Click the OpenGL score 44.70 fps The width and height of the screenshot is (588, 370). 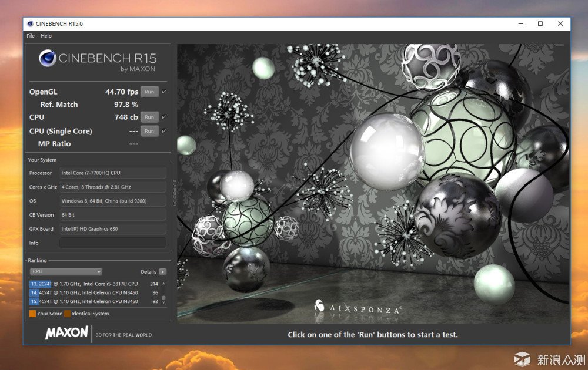point(122,92)
